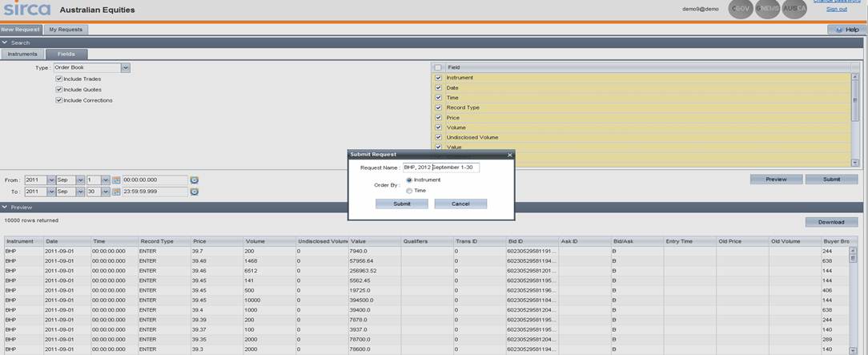Open the Instruments tab

22,54
